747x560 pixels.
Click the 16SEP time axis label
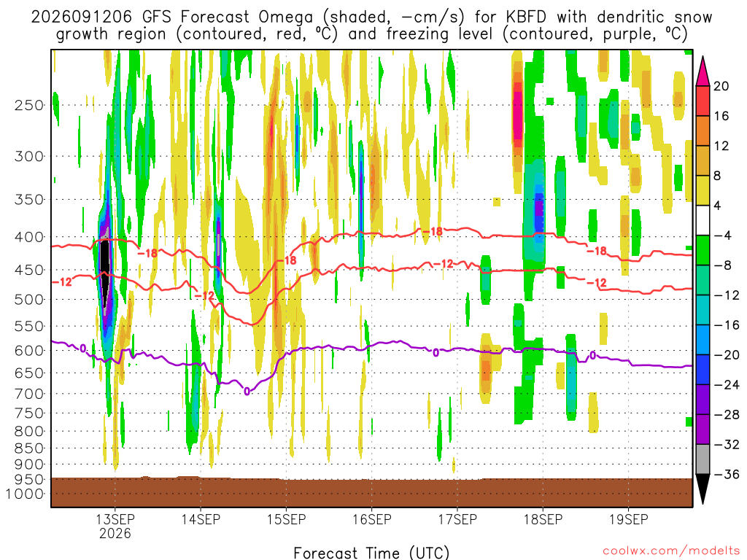(371, 519)
